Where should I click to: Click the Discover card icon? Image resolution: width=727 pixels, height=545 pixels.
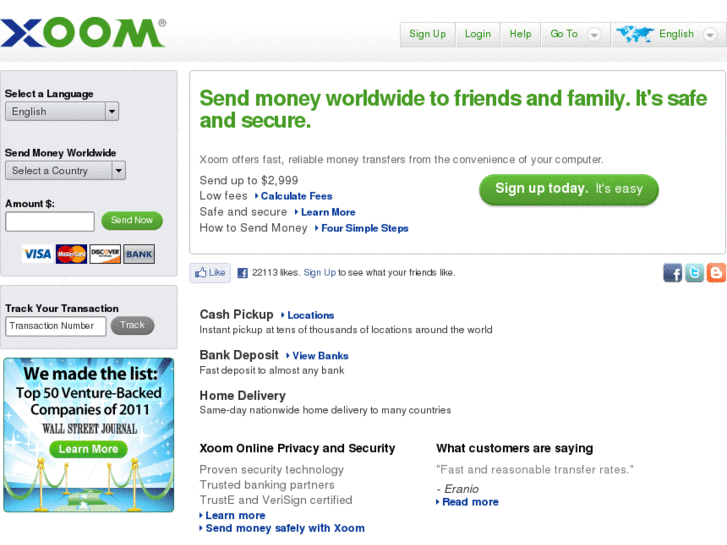coord(105,254)
